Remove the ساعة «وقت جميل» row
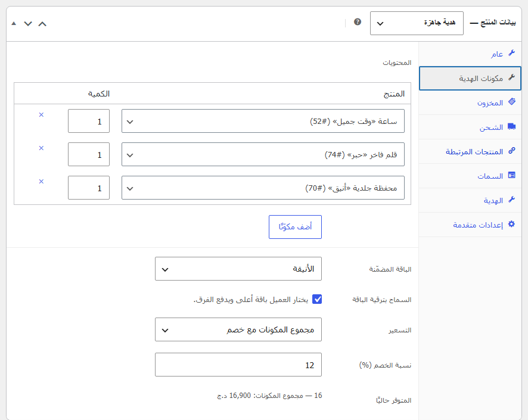This screenshot has height=420, width=528. tap(41, 115)
